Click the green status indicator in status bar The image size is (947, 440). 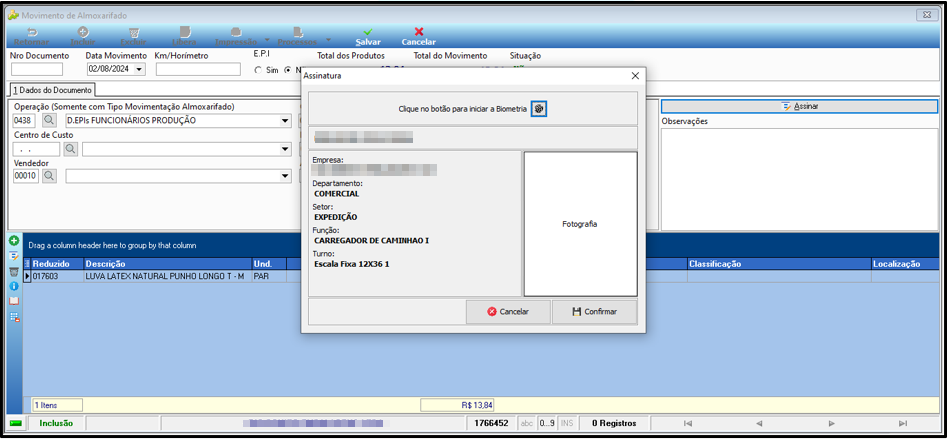(16, 423)
